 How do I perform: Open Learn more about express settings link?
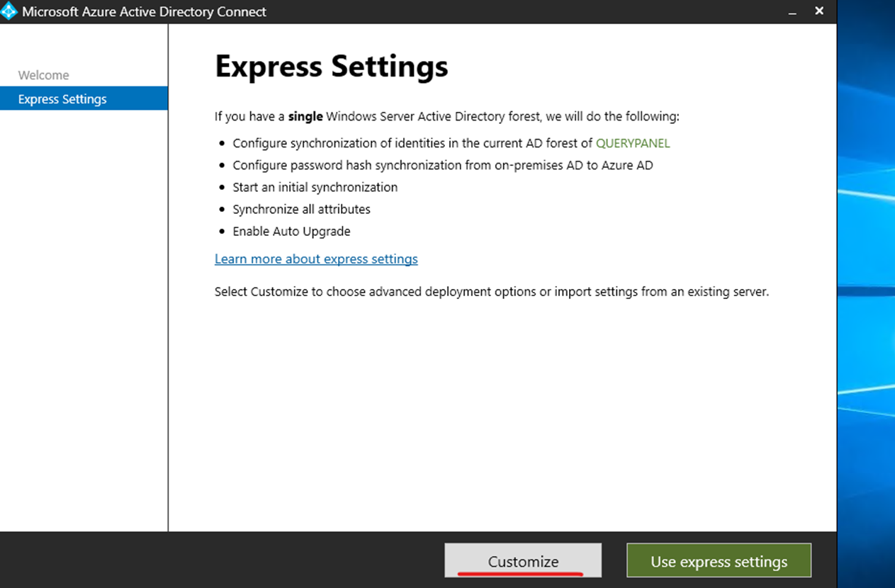pos(316,259)
